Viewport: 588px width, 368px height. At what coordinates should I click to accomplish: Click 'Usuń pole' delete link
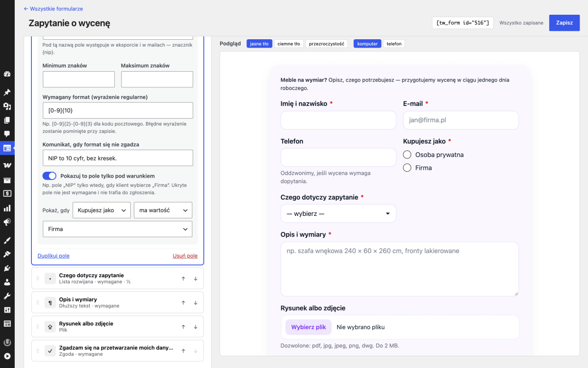(x=185, y=256)
